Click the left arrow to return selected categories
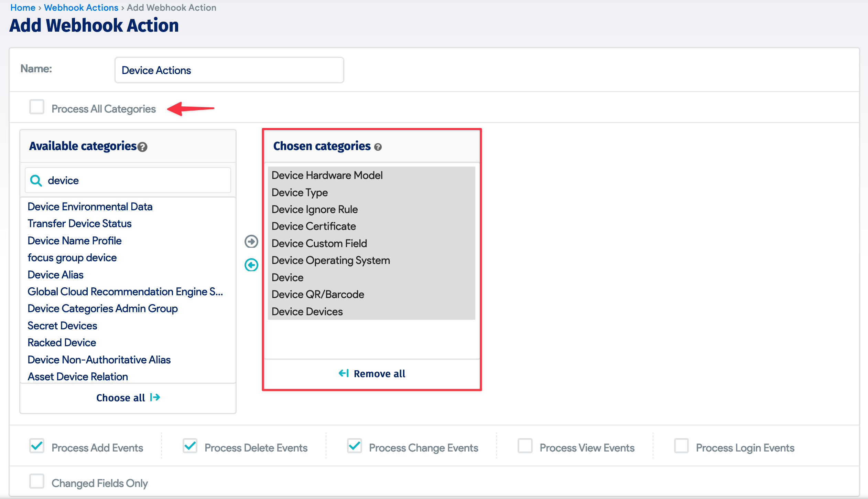 pyautogui.click(x=251, y=264)
